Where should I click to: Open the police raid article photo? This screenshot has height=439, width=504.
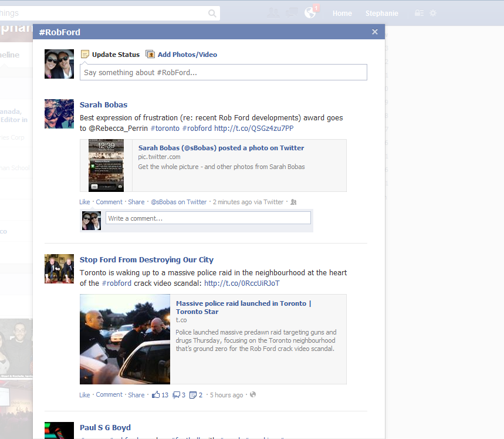pyautogui.click(x=125, y=339)
